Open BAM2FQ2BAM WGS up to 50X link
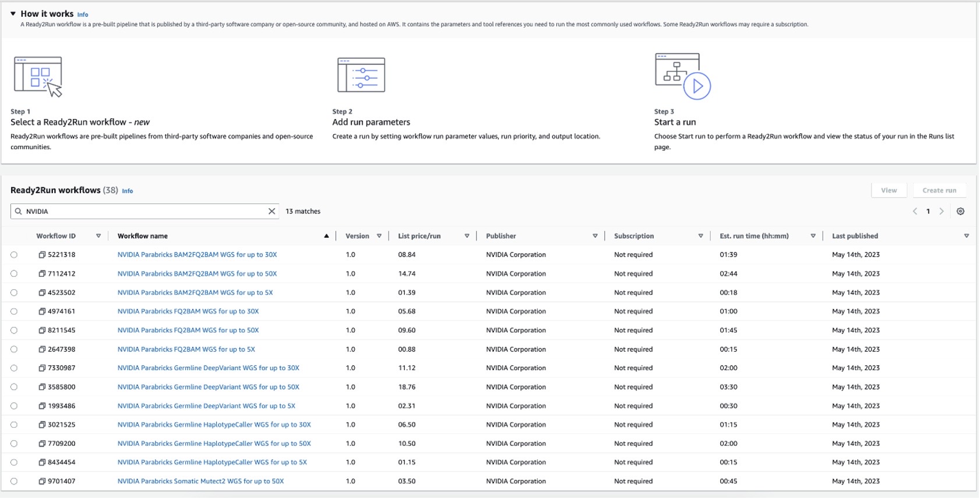This screenshot has height=499, width=980. coord(197,273)
